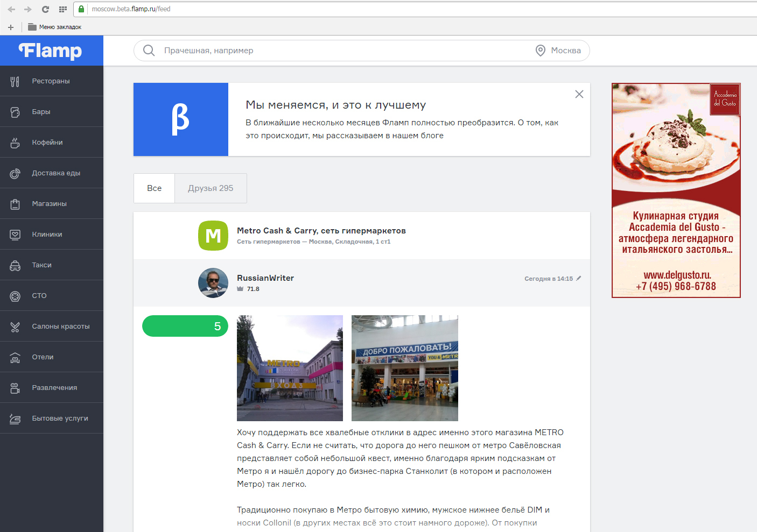Click the search magnifier icon
Viewport: 757px width, 532px height.
pyautogui.click(x=149, y=51)
